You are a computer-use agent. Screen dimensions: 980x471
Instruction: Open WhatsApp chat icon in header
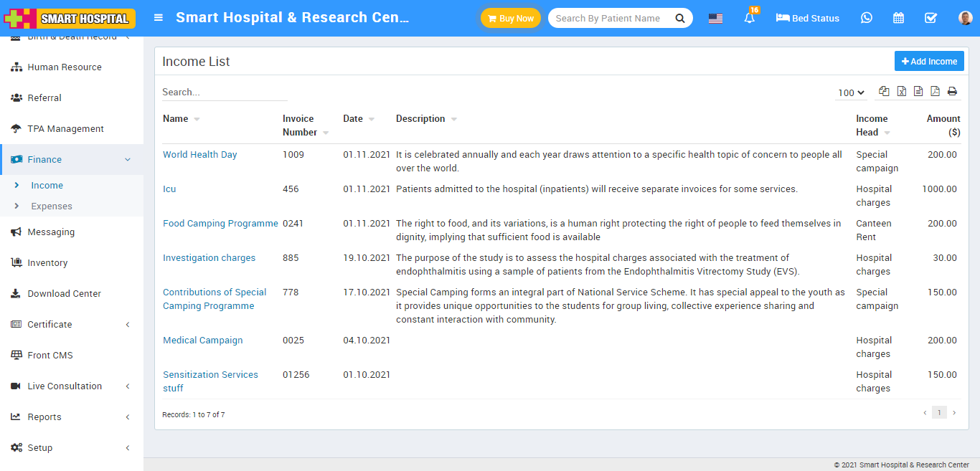click(x=867, y=18)
